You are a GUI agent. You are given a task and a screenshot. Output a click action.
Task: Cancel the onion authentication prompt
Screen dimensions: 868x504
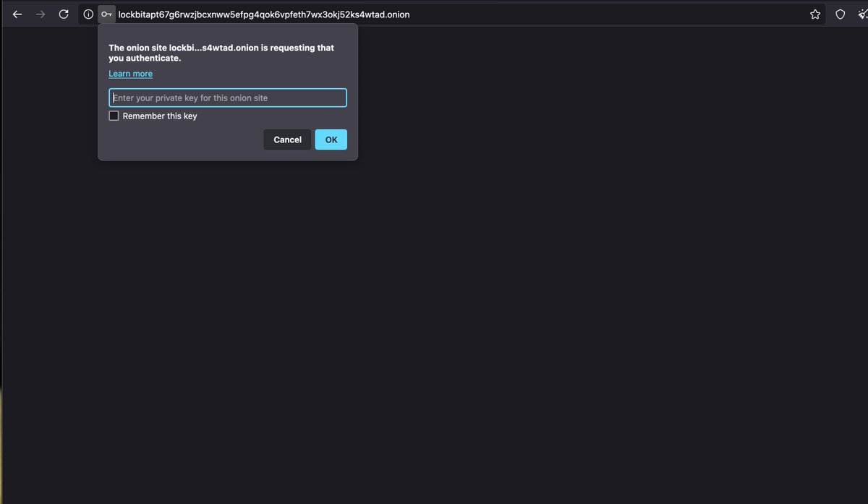[x=286, y=139]
